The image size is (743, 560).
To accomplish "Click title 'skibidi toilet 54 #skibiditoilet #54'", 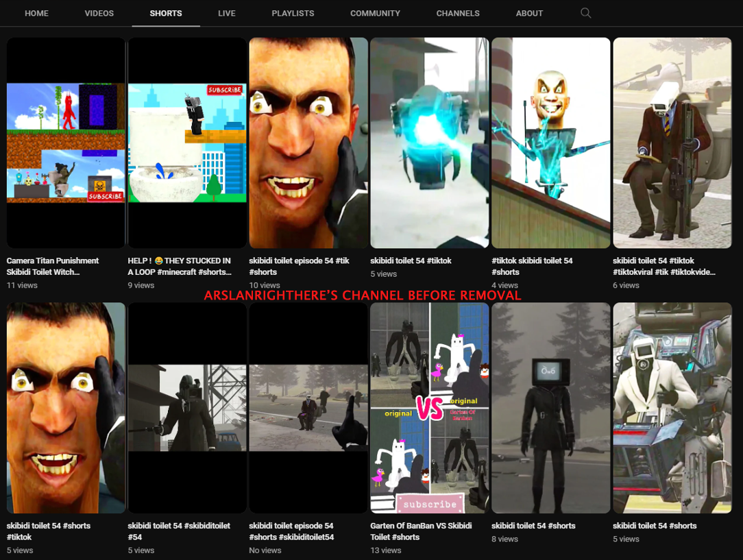I will click(x=179, y=531).
